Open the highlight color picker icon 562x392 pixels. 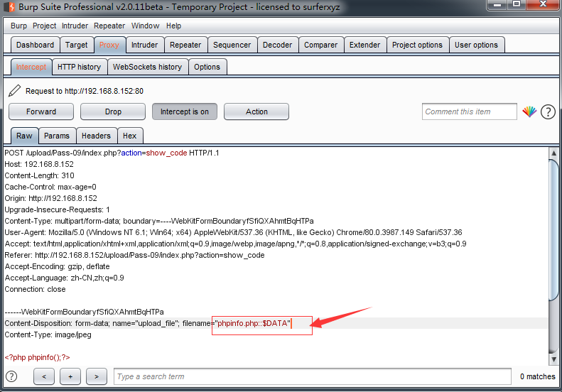point(529,111)
